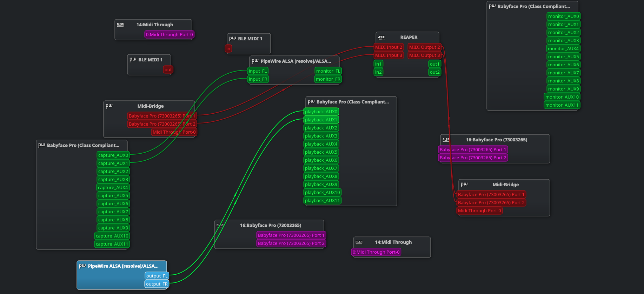Select REAPER's MIDI Input 2 port
The height and width of the screenshot is (294, 644).
[x=389, y=47]
